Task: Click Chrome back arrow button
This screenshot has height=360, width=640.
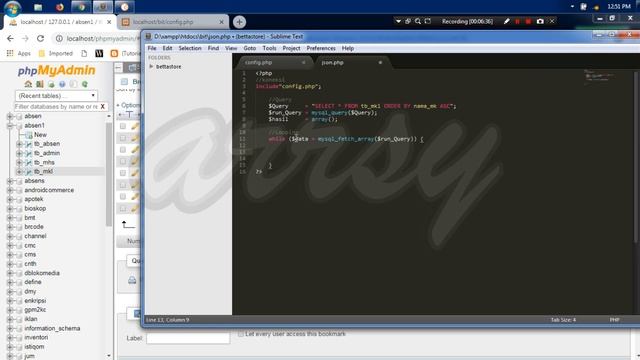Action: 10,38
